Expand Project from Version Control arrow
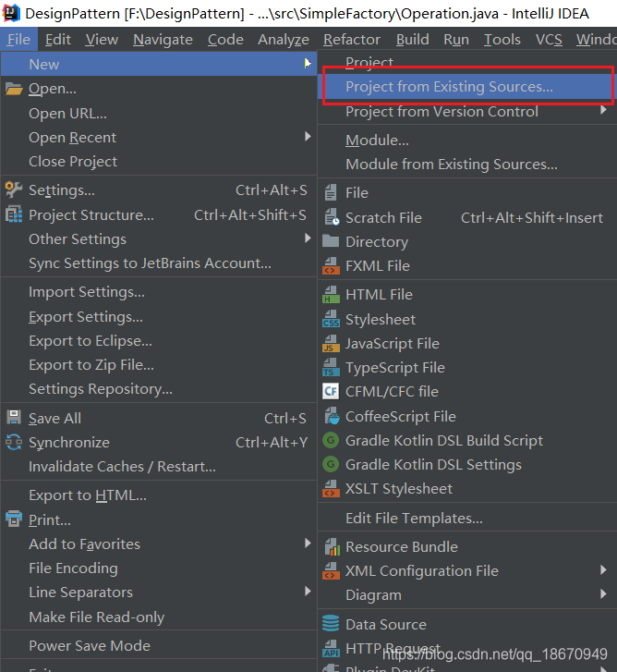Viewport: 617px width, 672px height. click(603, 110)
